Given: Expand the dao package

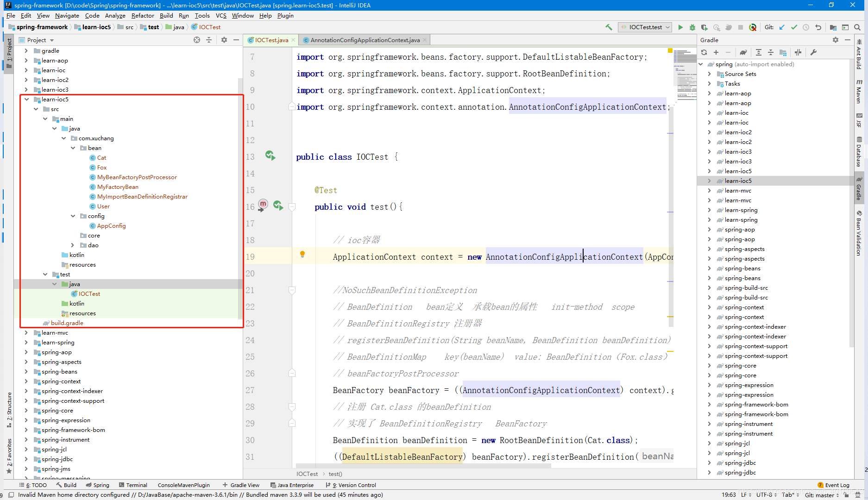Looking at the screenshot, I should (x=73, y=245).
